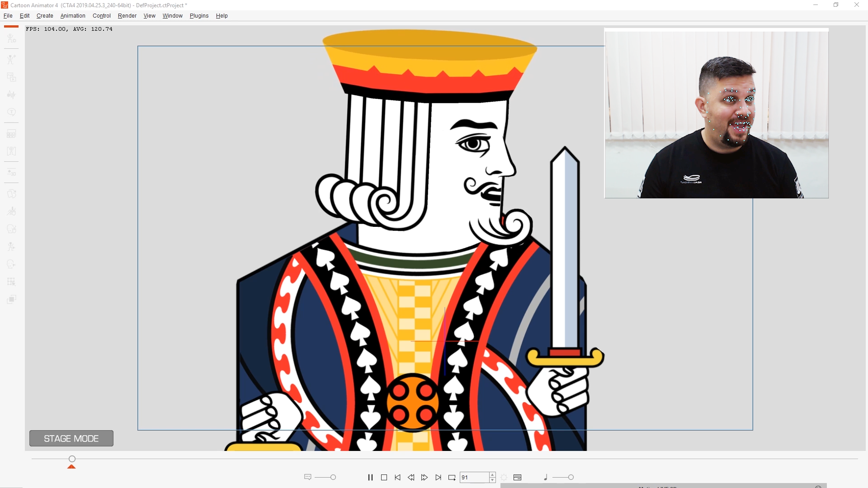Open the Render menu
This screenshot has height=488, width=868.
(127, 16)
